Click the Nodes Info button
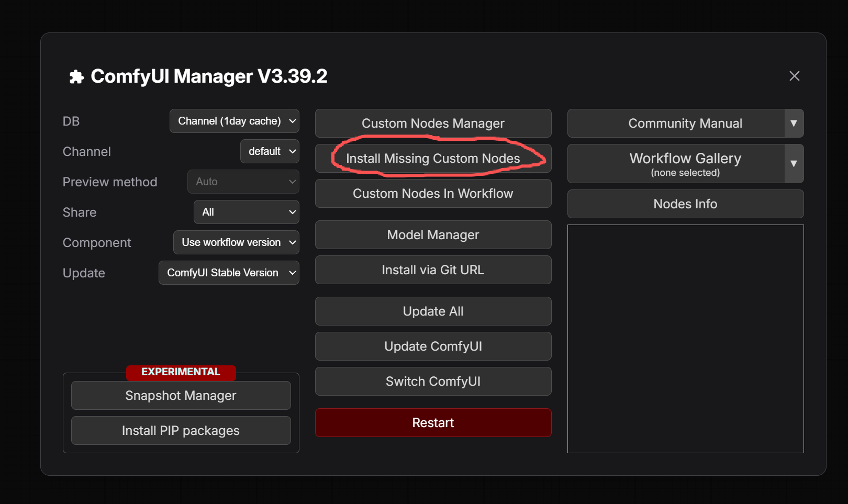The image size is (848, 504). pos(685,204)
